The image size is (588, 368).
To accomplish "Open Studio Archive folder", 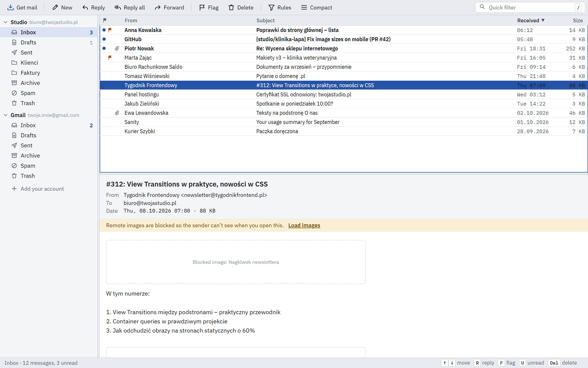I will (49, 83).
